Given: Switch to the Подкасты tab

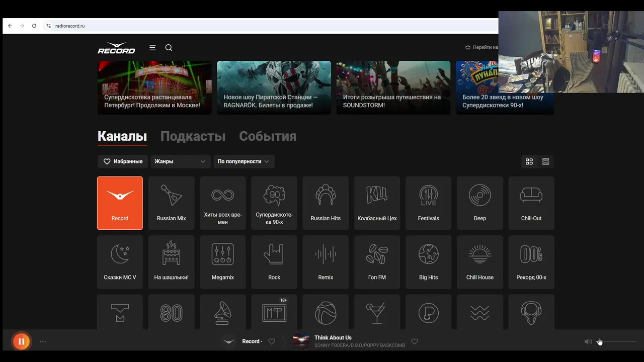Looking at the screenshot, I should click(x=193, y=136).
